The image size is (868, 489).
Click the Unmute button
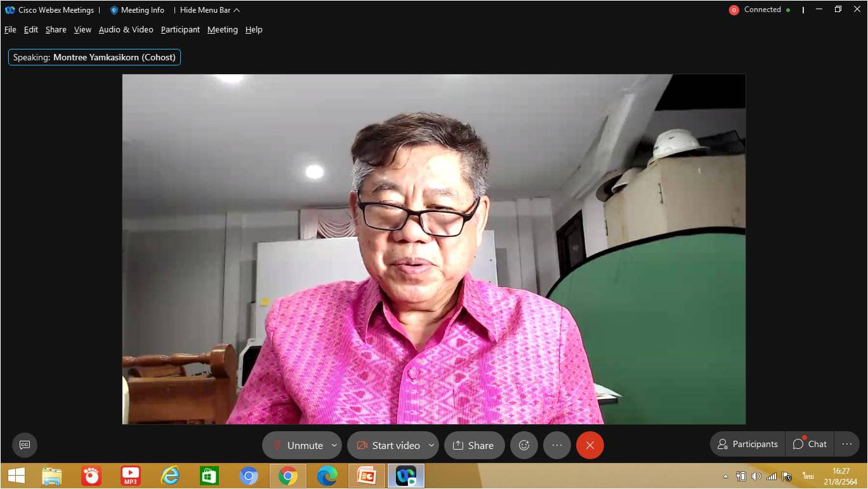click(x=298, y=445)
